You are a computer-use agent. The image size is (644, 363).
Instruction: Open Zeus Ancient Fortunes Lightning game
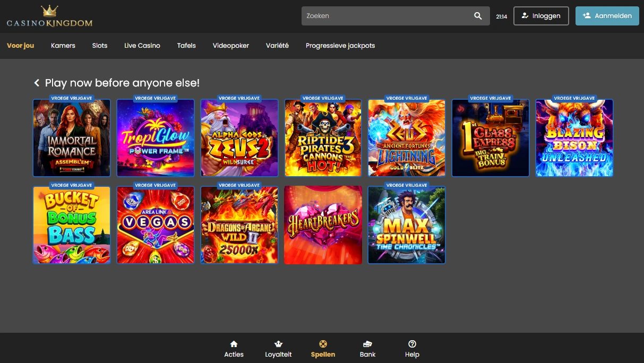(x=407, y=138)
